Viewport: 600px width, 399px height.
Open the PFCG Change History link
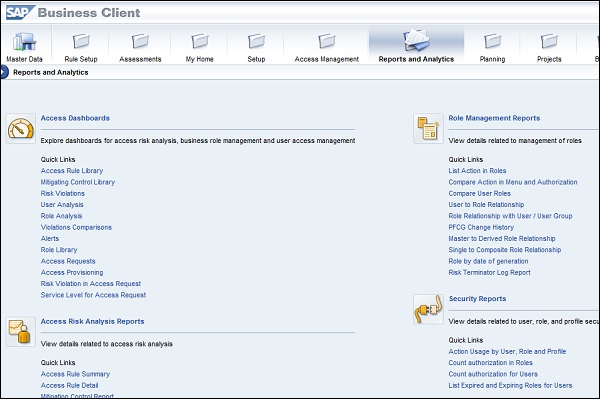pyautogui.click(x=481, y=227)
